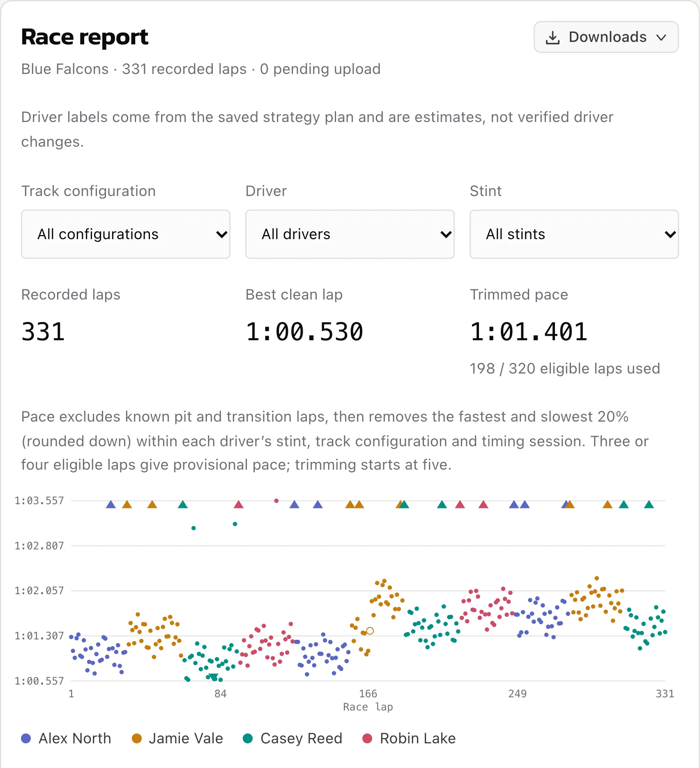Click the red outlier dot at chart top
The height and width of the screenshot is (768, 700).
tap(276, 500)
